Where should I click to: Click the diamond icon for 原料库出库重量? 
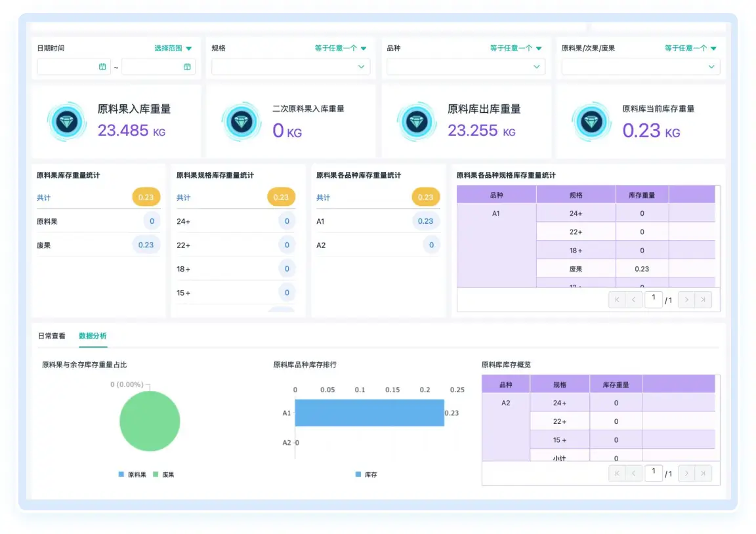pos(417,121)
